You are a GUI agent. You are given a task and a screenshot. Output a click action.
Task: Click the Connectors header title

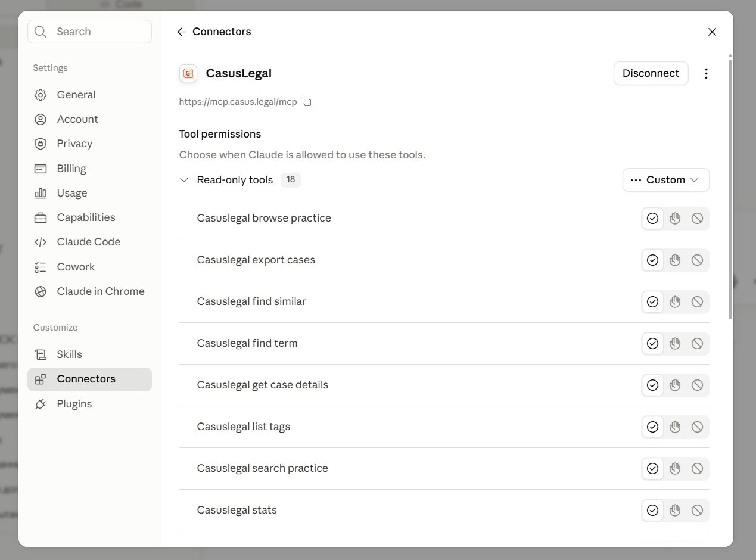[x=222, y=32]
